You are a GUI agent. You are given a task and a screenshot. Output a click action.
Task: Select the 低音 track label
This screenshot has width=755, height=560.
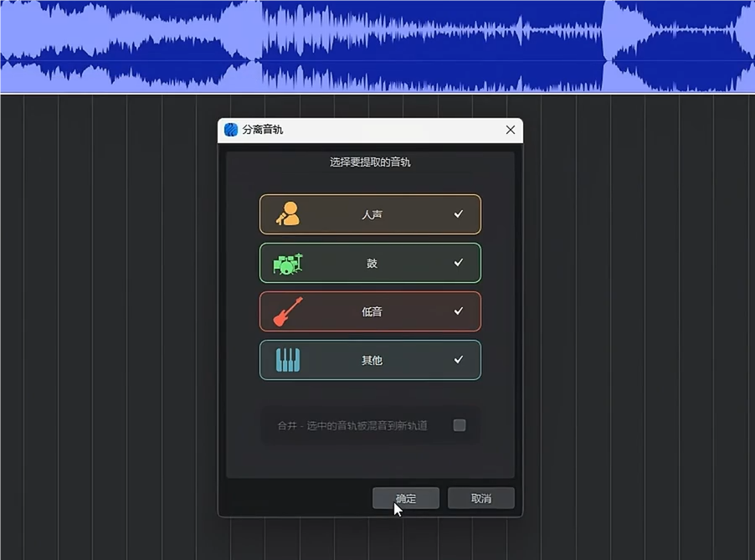coord(372,312)
